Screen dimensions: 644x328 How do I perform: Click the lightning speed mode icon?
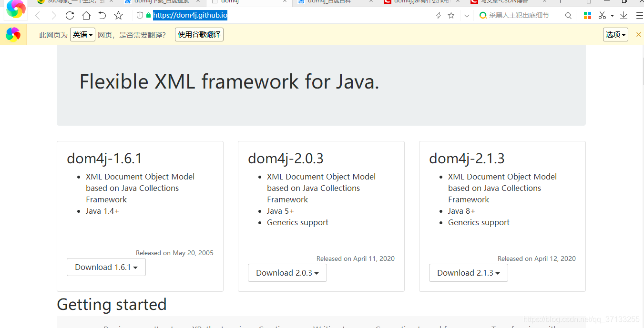click(x=439, y=16)
